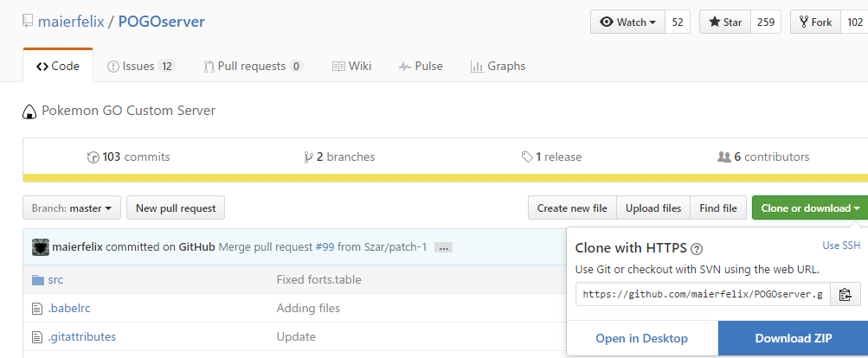The width and height of the screenshot is (868, 358).
Task: Switch to the Issues tab
Action: tap(141, 66)
